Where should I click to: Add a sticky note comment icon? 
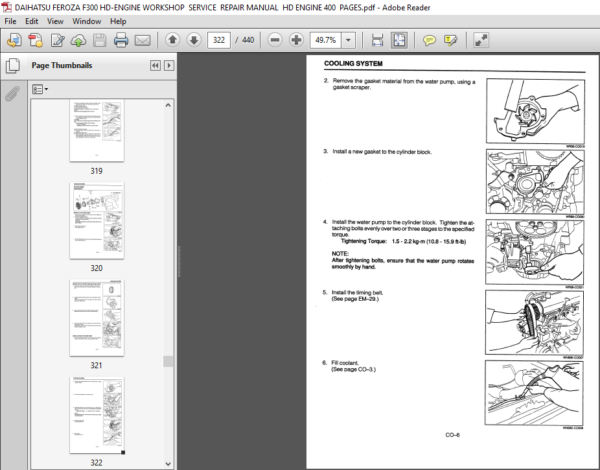pyautogui.click(x=429, y=40)
